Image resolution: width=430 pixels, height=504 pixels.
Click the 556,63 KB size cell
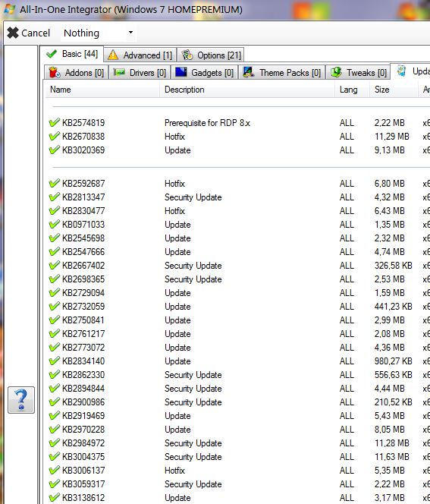[393, 375]
